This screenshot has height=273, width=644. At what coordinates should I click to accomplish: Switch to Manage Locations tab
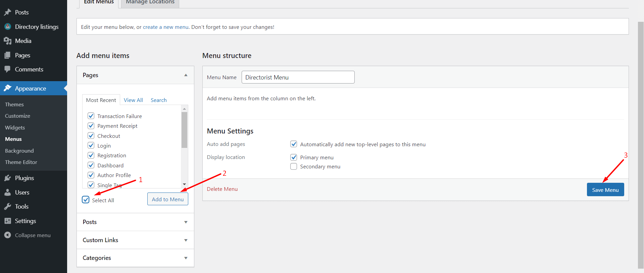150,3
